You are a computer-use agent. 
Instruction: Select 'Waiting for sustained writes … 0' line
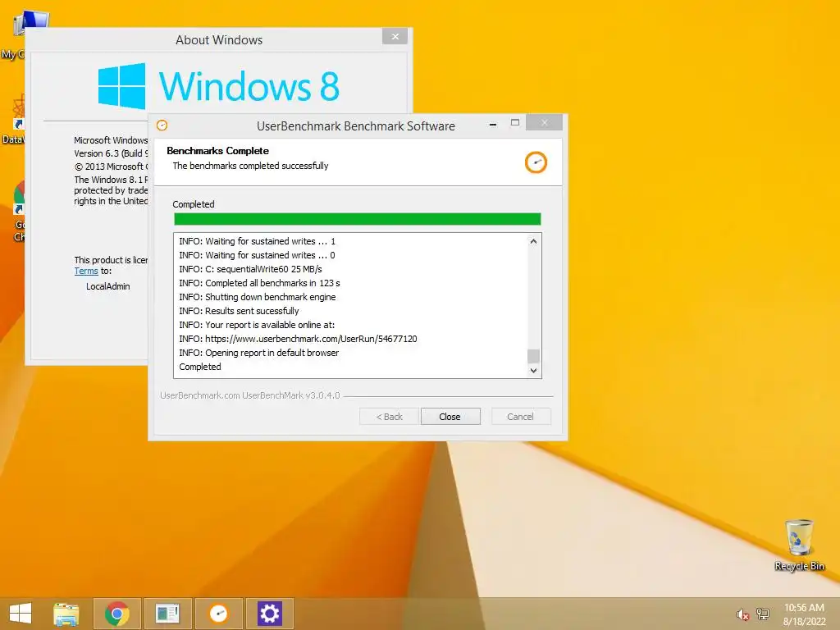[257, 255]
